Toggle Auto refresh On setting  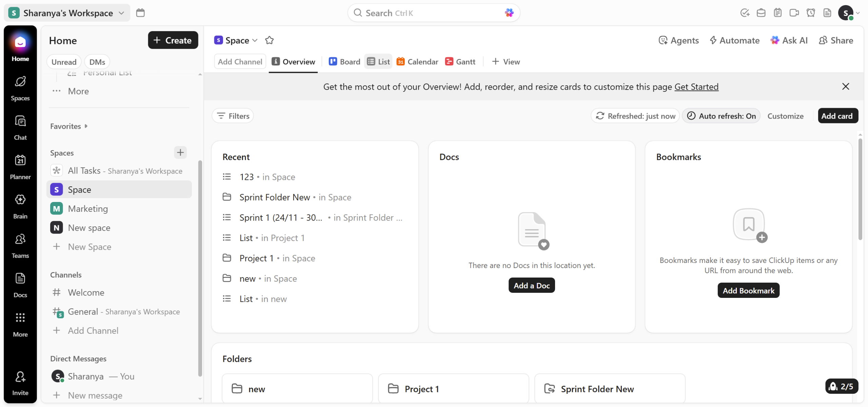point(721,116)
